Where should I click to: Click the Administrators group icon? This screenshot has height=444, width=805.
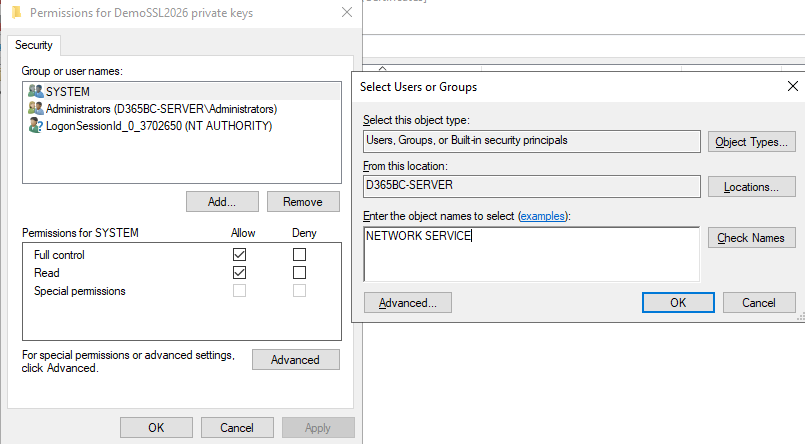(35, 108)
